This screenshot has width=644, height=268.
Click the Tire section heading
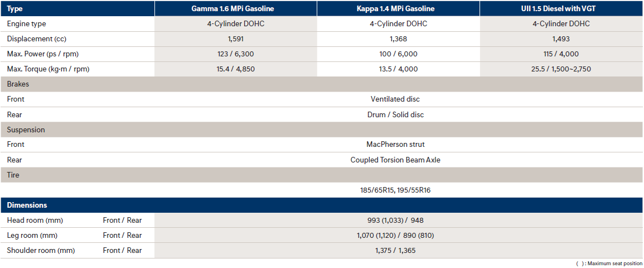tap(13, 175)
